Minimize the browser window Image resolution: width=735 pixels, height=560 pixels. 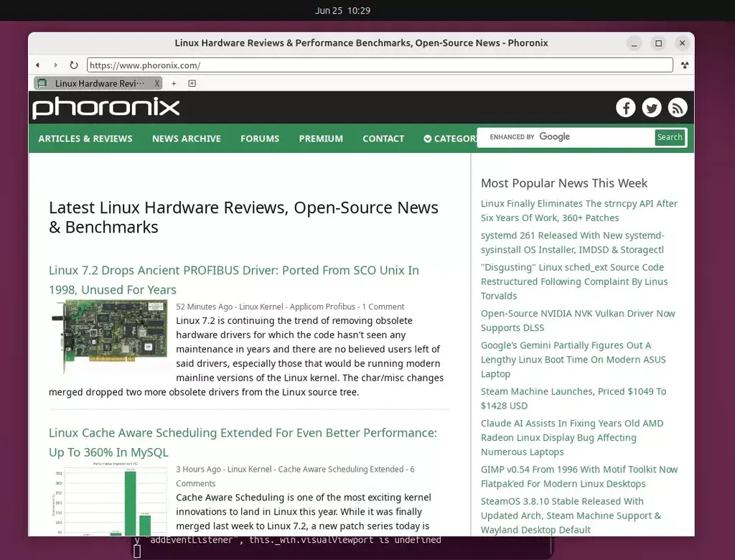(x=635, y=43)
